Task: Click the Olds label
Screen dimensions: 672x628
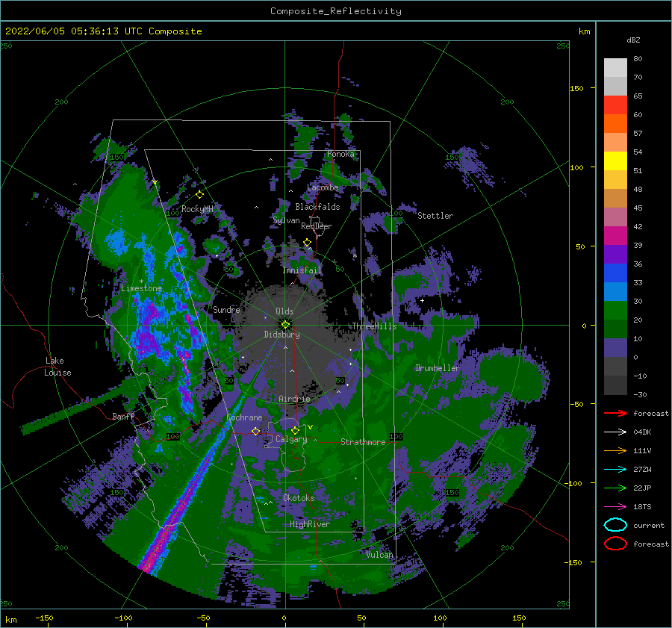Action: (x=284, y=311)
